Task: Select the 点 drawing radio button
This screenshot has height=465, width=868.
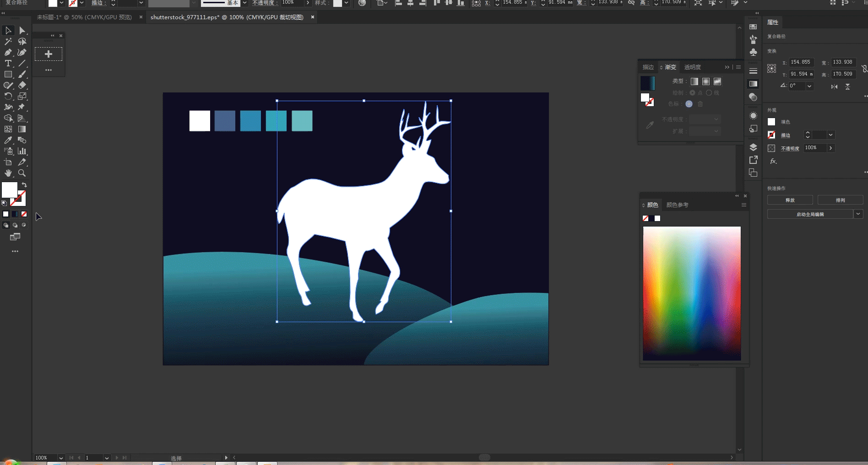Action: click(x=693, y=92)
